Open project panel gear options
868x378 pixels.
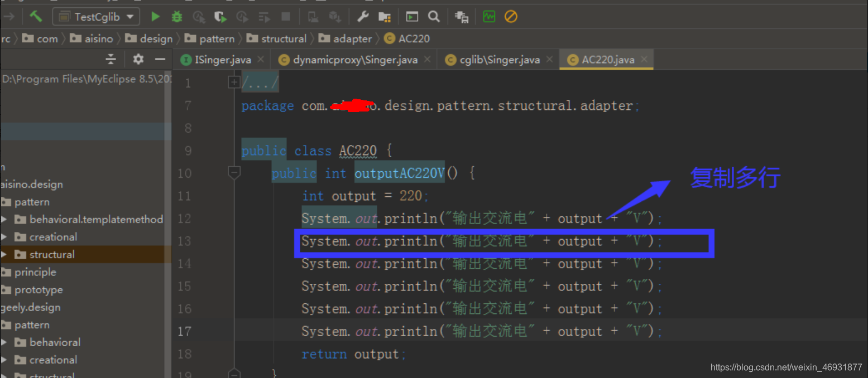coord(138,59)
